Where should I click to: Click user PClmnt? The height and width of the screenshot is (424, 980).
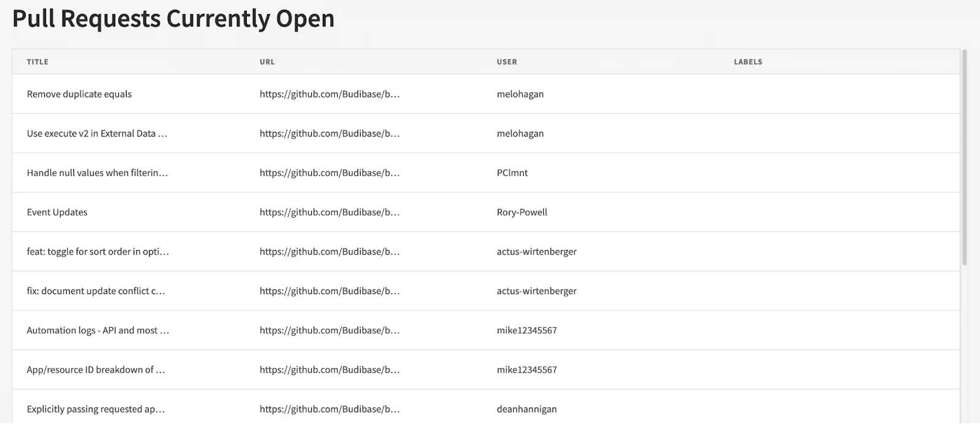[x=512, y=173]
